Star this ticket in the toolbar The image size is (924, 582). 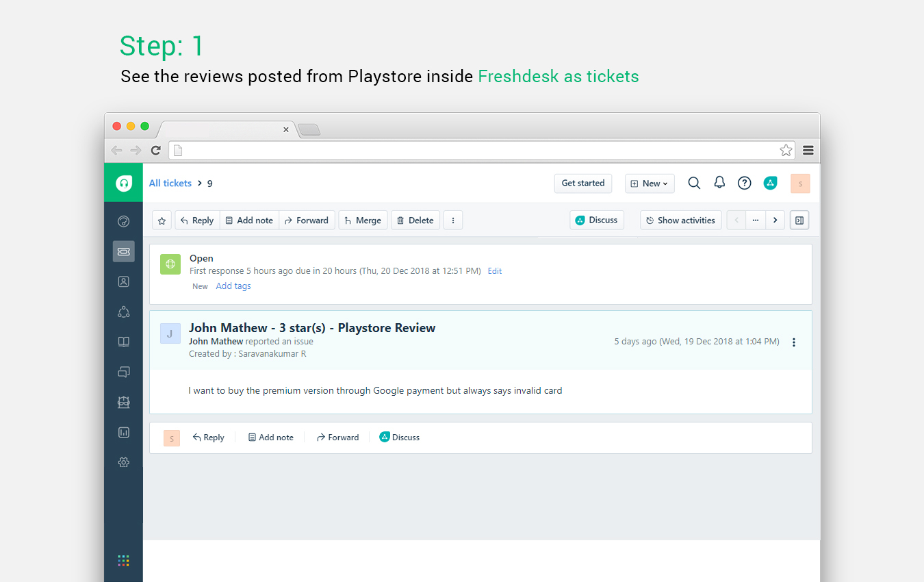(x=162, y=220)
